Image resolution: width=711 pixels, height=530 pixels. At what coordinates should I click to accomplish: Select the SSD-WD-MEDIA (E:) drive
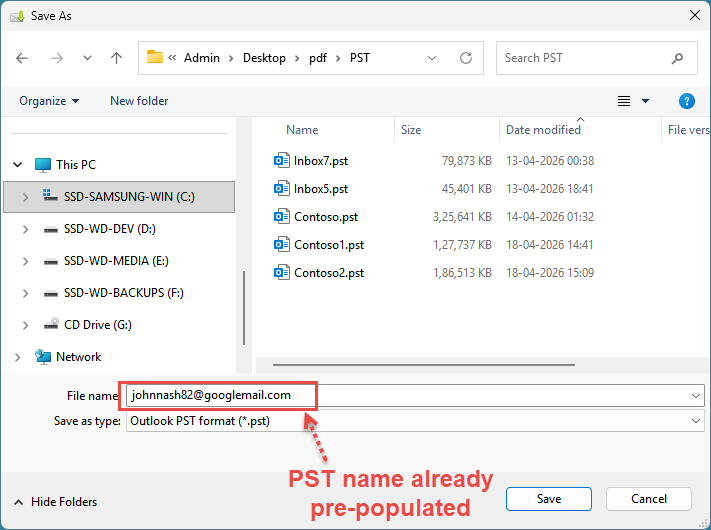pyautogui.click(x=116, y=261)
